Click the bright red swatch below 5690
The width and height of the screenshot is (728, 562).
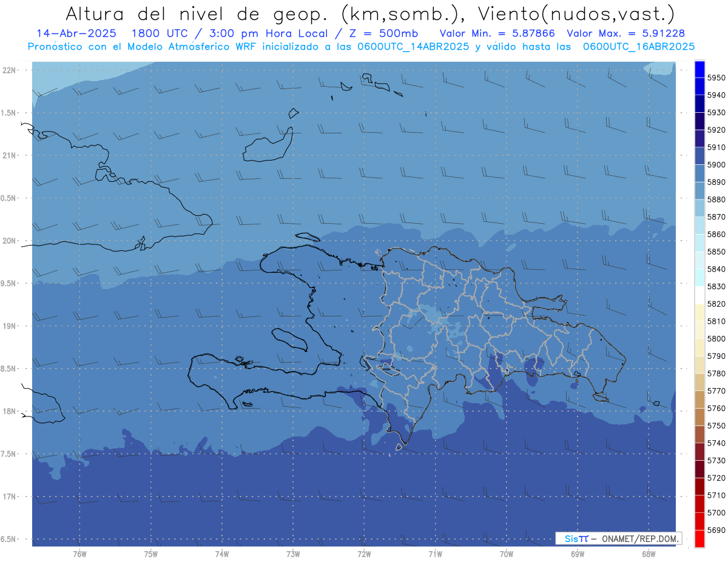[699, 538]
